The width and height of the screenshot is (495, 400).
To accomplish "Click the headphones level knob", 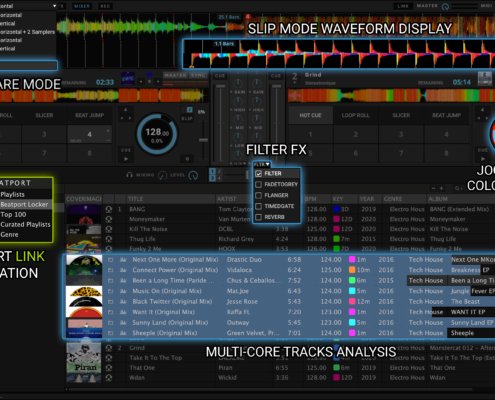I will (193, 175).
